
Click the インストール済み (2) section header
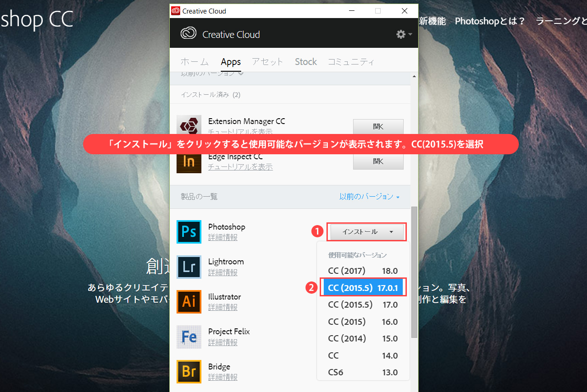211,95
